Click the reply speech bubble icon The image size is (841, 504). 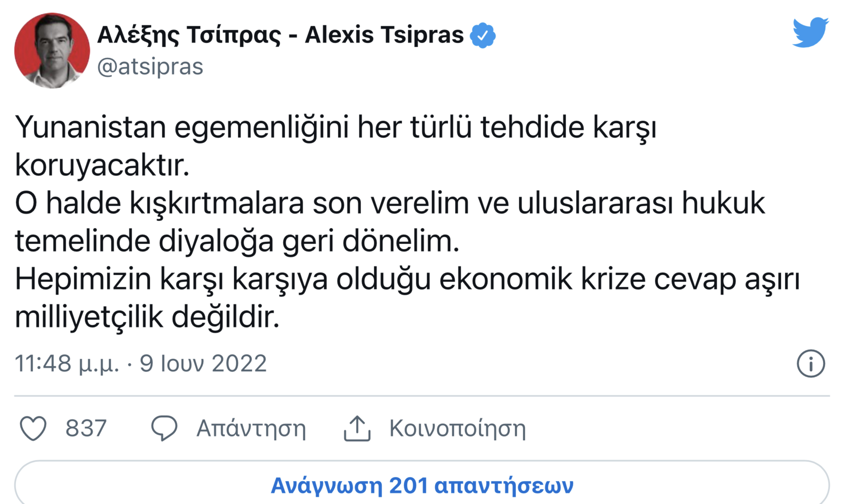tap(164, 428)
